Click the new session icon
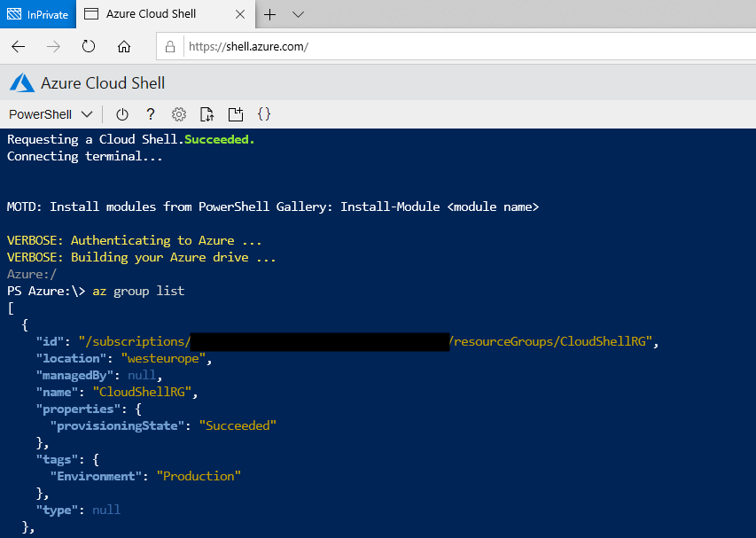Viewport: 756px width, 538px height. 236,114
